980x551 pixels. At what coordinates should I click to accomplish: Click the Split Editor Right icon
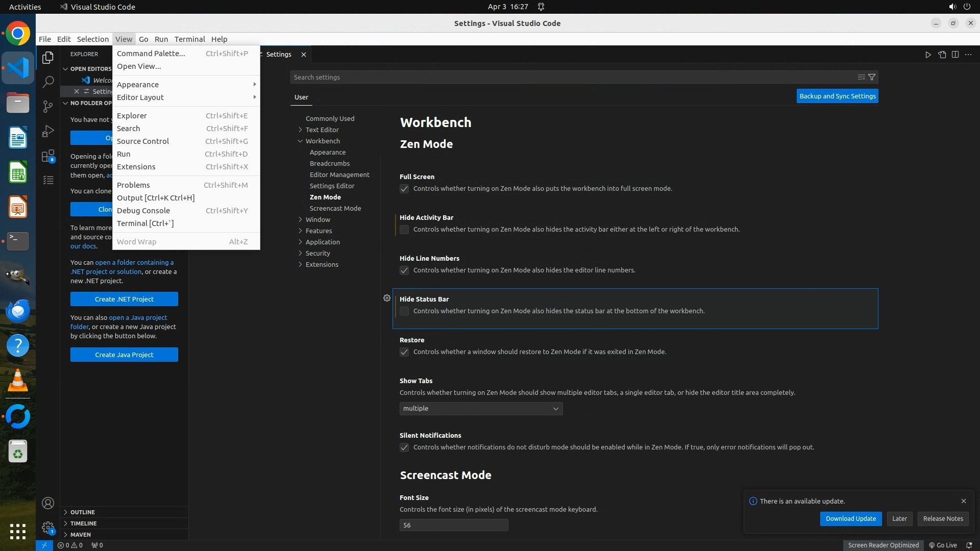pyautogui.click(x=955, y=55)
